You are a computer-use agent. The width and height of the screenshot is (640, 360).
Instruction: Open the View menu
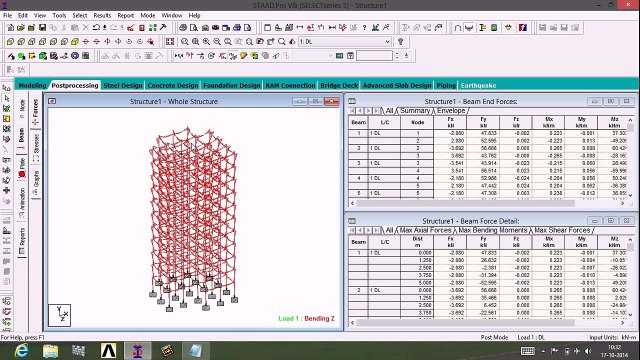pyautogui.click(x=40, y=16)
